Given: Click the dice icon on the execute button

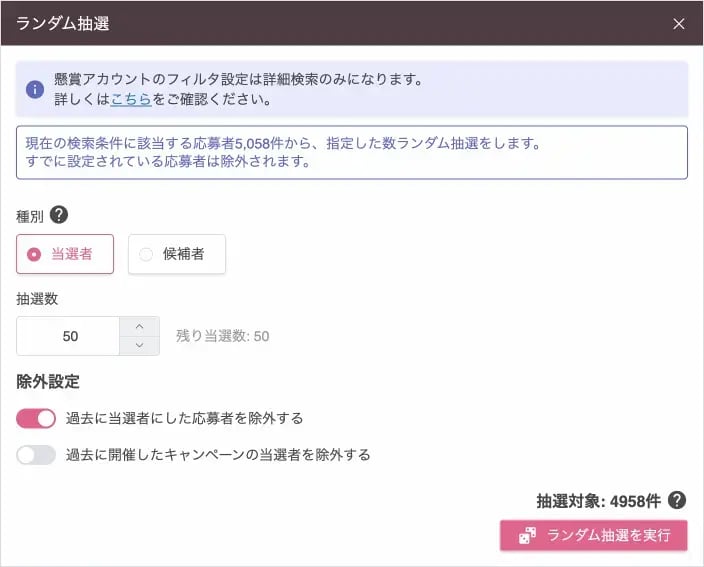Looking at the screenshot, I should coord(527,536).
